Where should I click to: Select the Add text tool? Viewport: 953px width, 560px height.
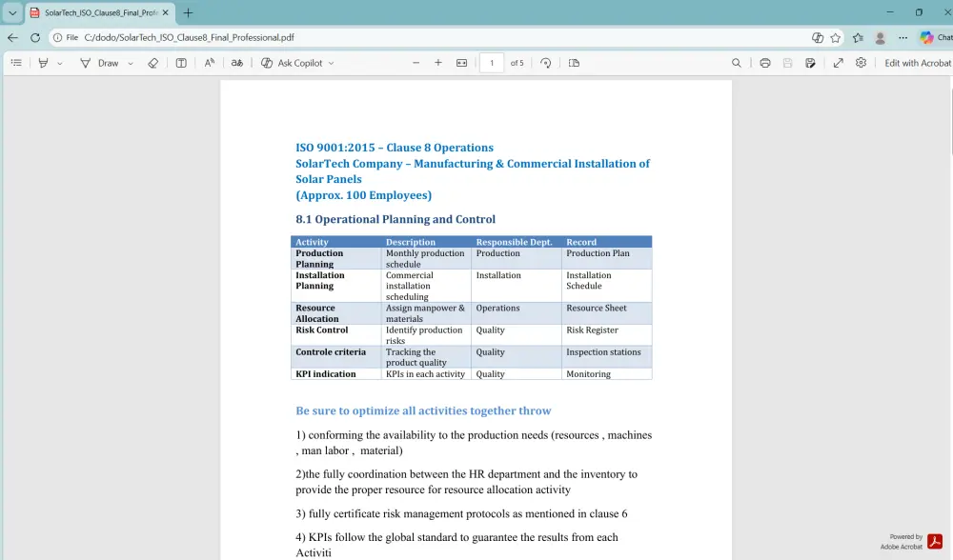(x=181, y=63)
